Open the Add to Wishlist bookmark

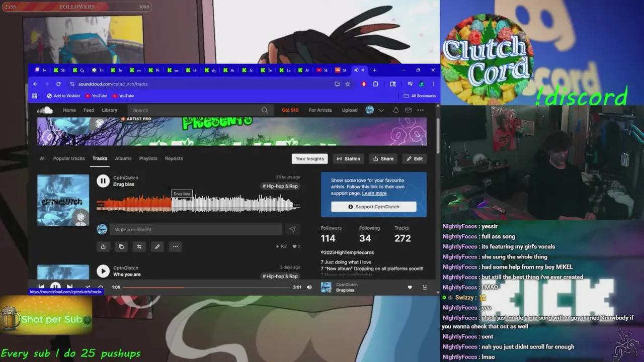(x=63, y=96)
